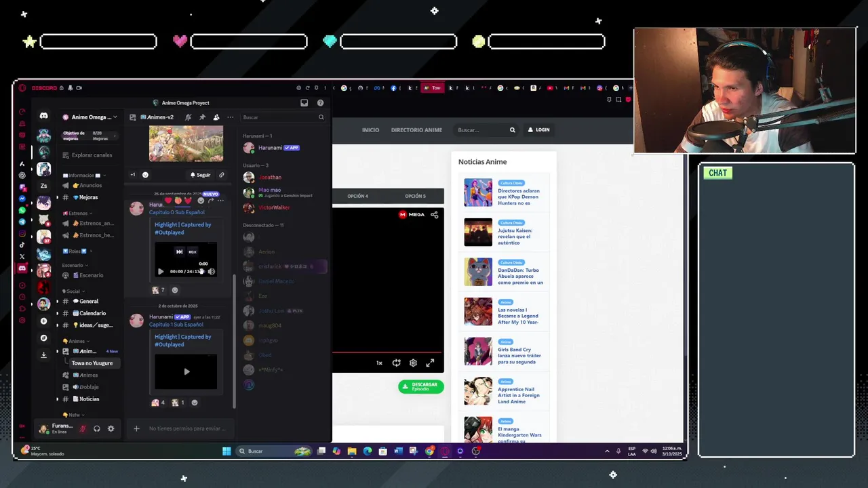Open Instagram in the browser sidebar
The width and height of the screenshot is (868, 488).
click(x=22, y=233)
